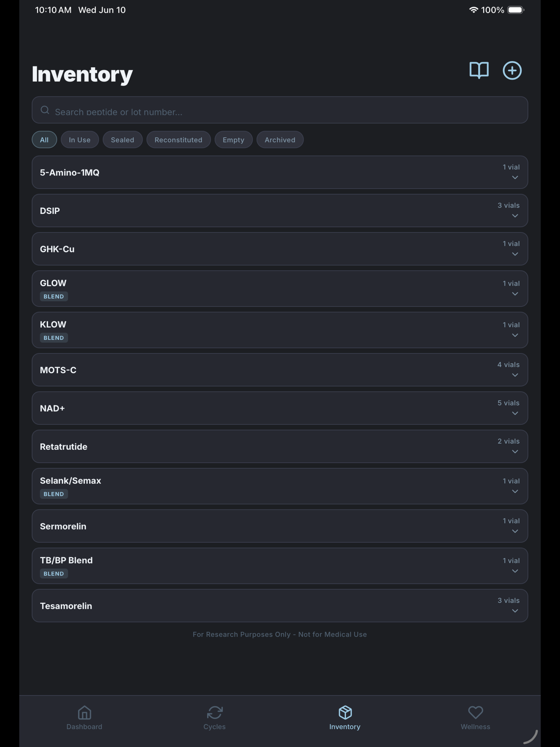
Task: Expand the KLOW blend chevron
Action: [x=515, y=335]
